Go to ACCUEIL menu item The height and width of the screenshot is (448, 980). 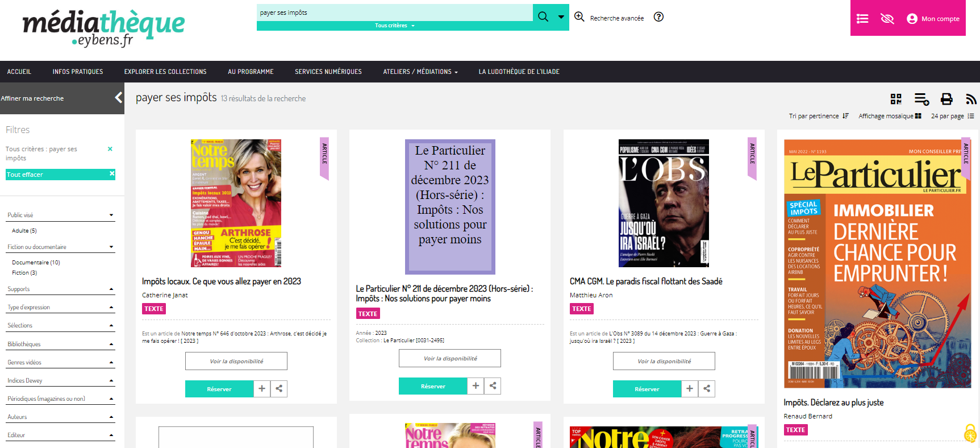[x=19, y=72]
